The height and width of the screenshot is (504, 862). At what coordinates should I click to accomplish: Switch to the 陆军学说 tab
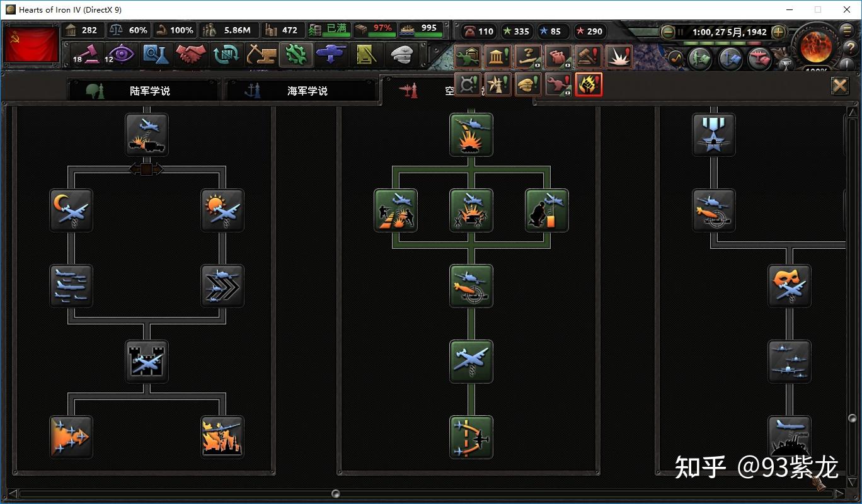click(144, 91)
